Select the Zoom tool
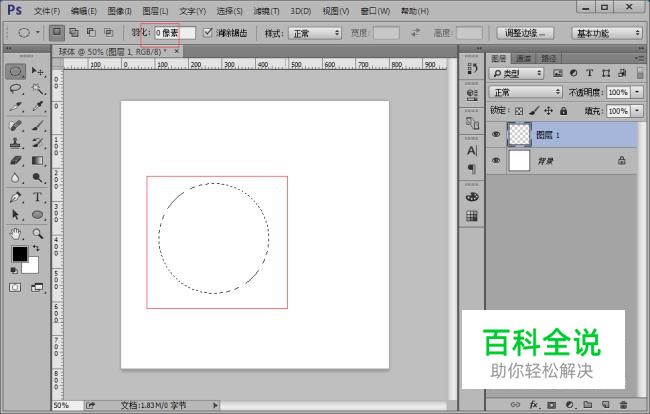The height and width of the screenshot is (414, 650). point(38,234)
